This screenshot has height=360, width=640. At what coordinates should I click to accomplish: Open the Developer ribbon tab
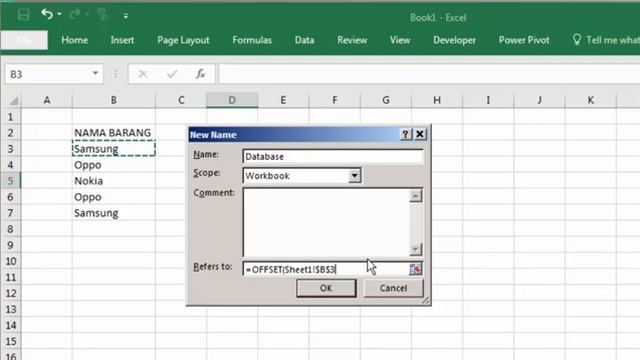[x=454, y=40]
